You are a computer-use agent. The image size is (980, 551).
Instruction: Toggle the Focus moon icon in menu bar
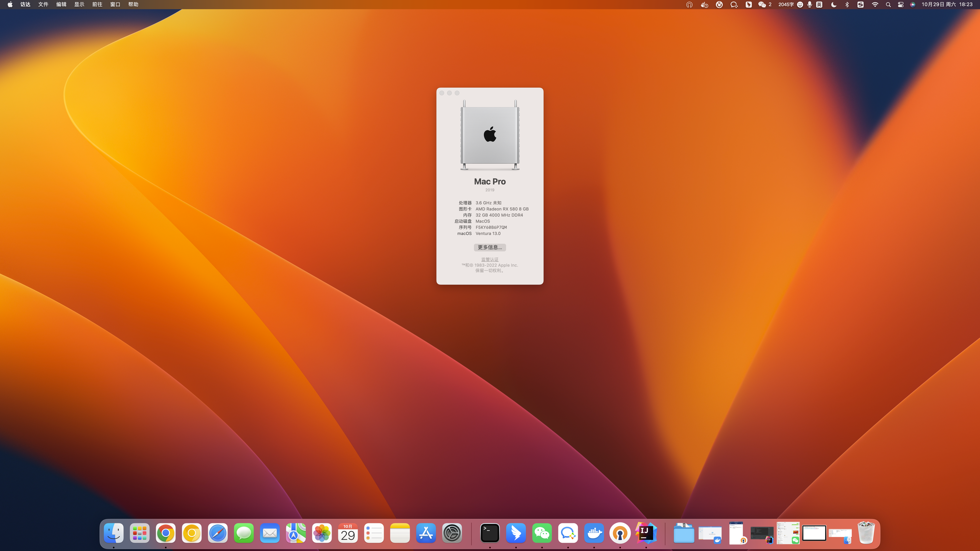coord(834,5)
